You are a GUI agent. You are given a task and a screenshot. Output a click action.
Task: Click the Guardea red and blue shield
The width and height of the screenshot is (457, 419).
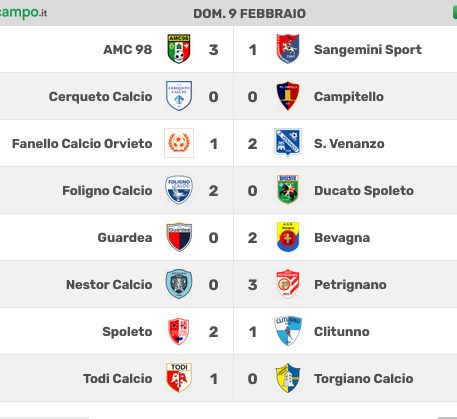pyautogui.click(x=179, y=237)
